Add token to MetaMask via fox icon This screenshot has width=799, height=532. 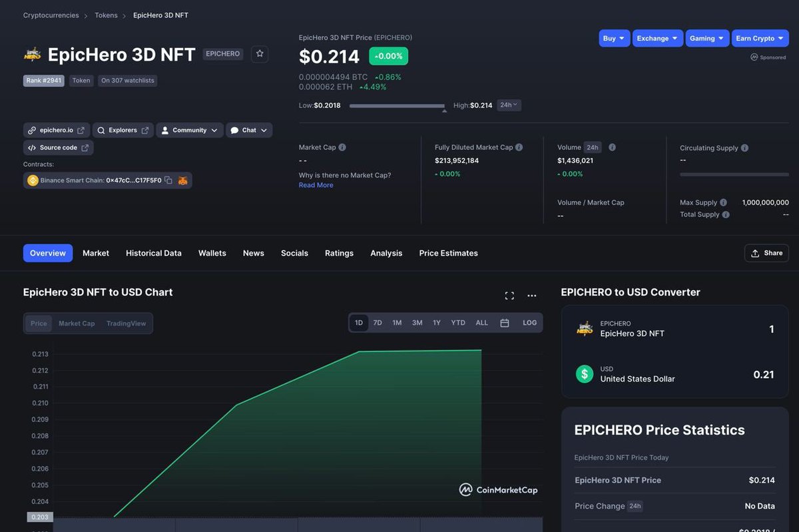click(182, 180)
